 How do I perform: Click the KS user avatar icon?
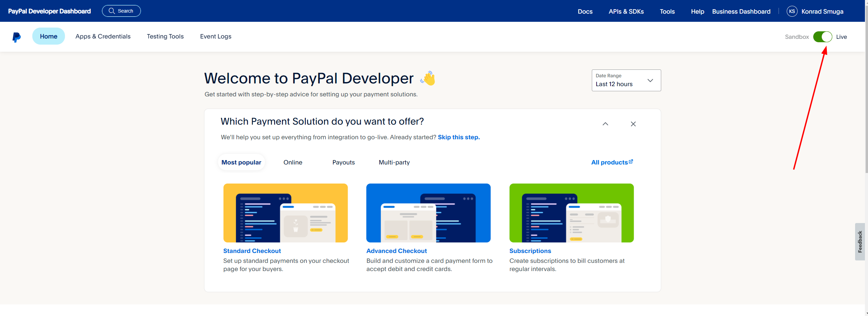click(792, 11)
